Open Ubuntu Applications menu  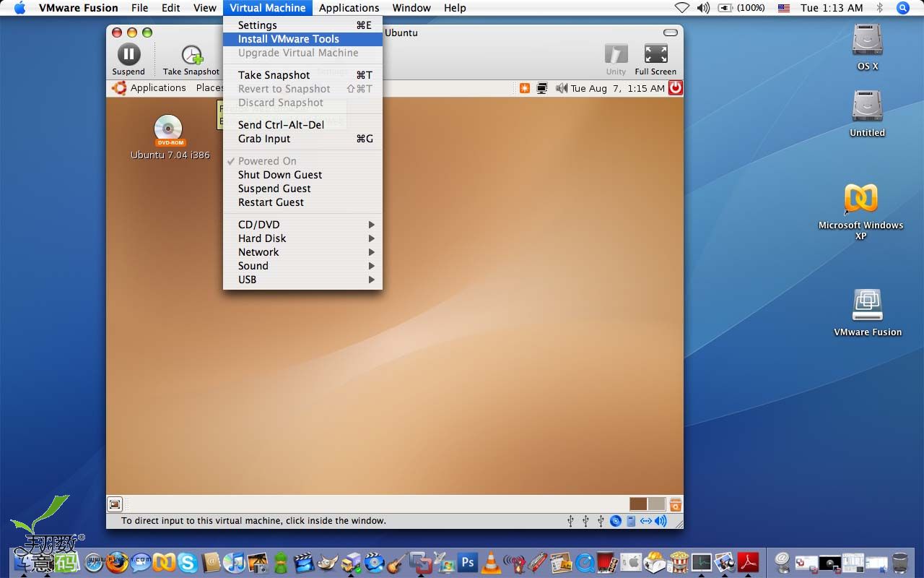click(x=158, y=88)
